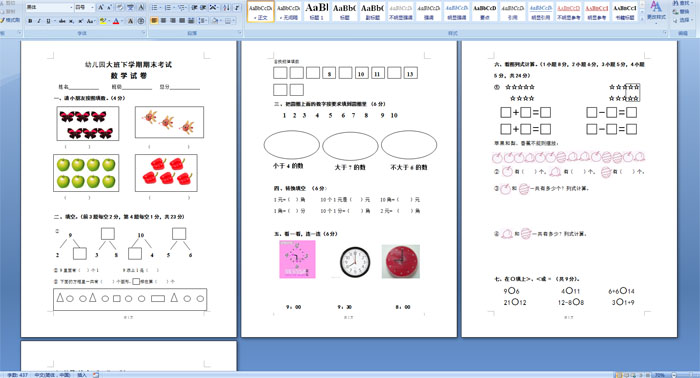Click the word count in status bar
The width and height of the screenshot is (700, 378).
pyautogui.click(x=17, y=375)
